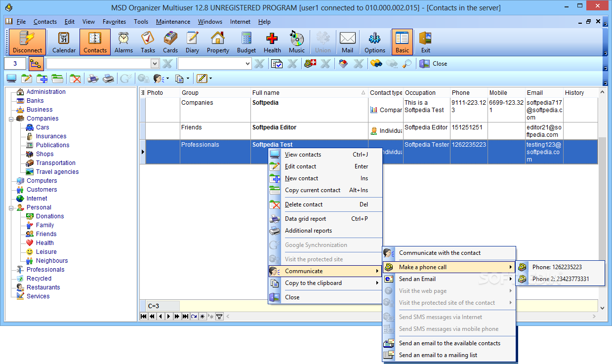Open the Mail module
The width and height of the screenshot is (612, 364).
(x=347, y=42)
